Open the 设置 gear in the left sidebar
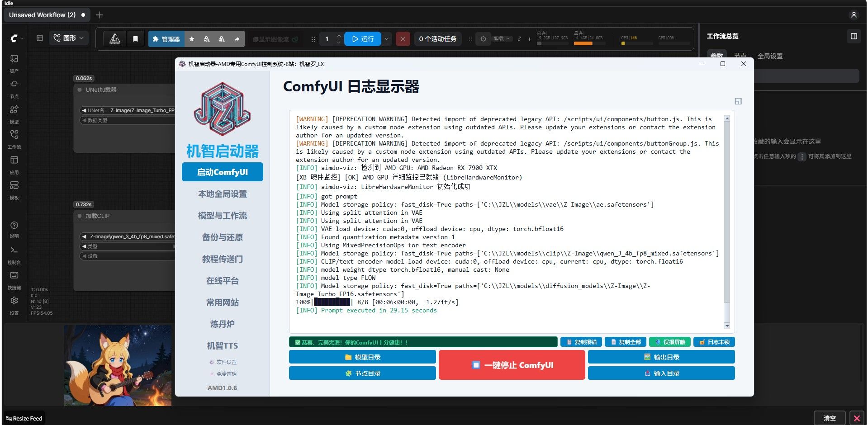Image resolution: width=868 pixels, height=425 pixels. coord(14,305)
